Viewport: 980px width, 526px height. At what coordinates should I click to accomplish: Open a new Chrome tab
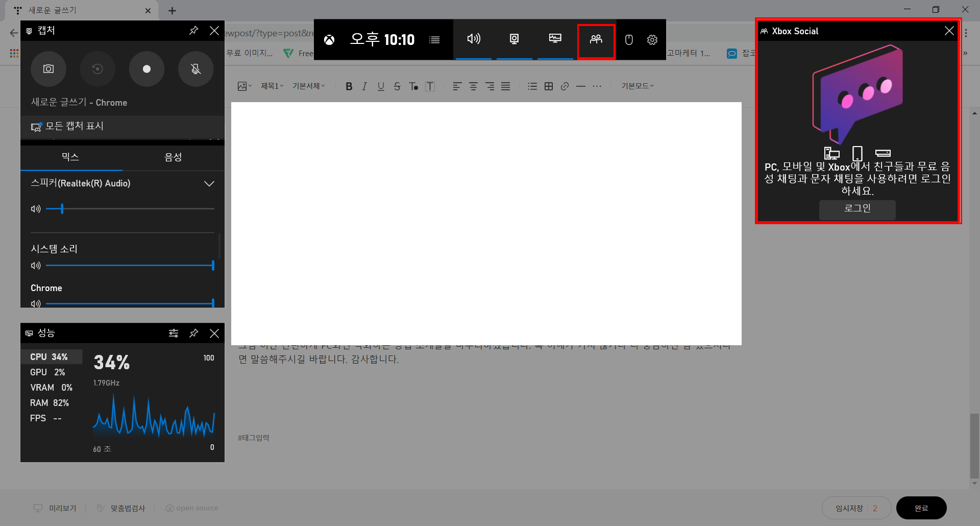point(172,11)
